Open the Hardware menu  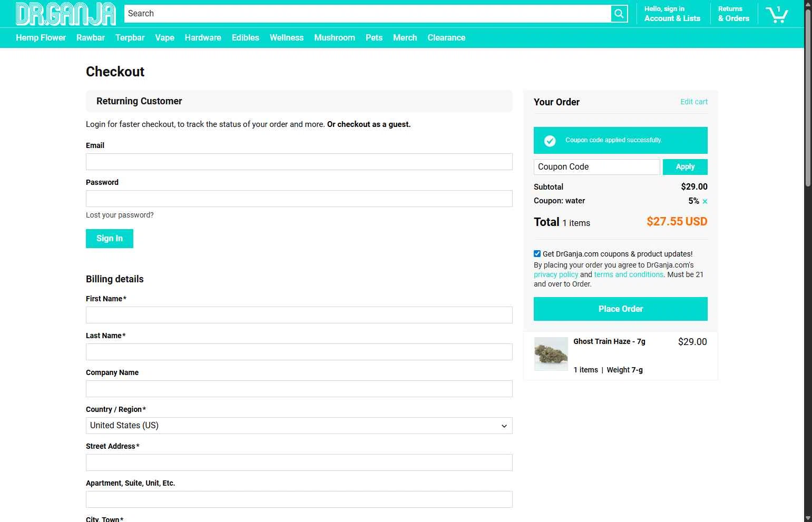coord(203,38)
